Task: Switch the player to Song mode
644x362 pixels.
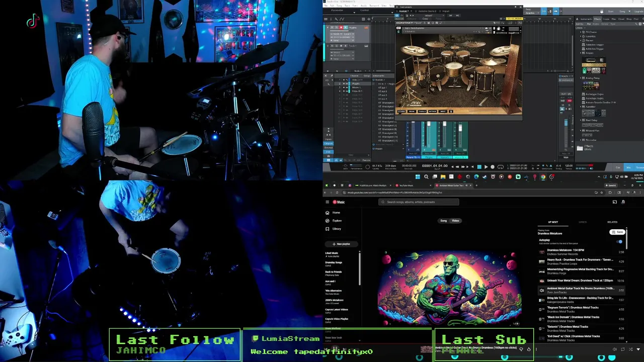Action: pyautogui.click(x=443, y=221)
